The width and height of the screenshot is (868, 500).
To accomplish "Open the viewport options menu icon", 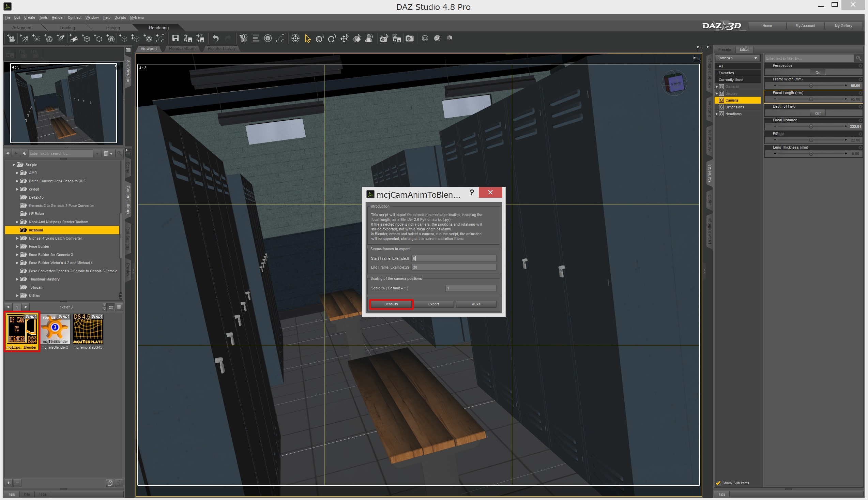I will (696, 59).
